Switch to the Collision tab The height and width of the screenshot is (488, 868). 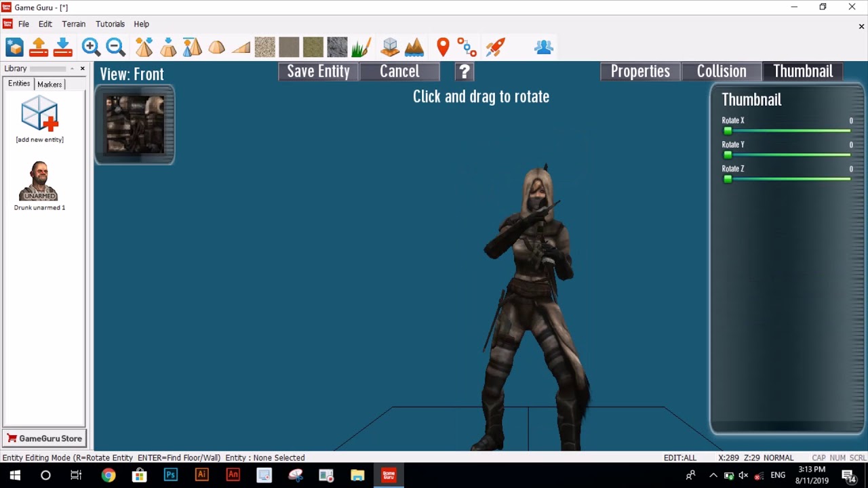[x=721, y=71]
